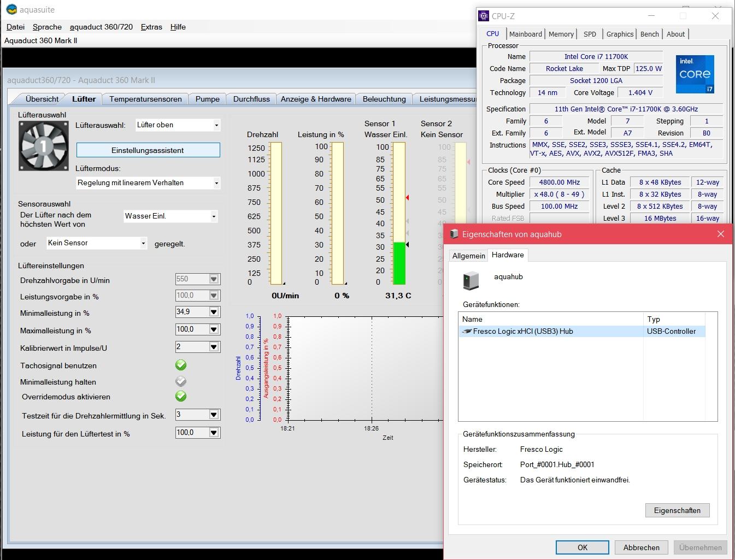Confirm the aquahub dialog with OK
This screenshot has height=560, width=735.
[x=582, y=547]
